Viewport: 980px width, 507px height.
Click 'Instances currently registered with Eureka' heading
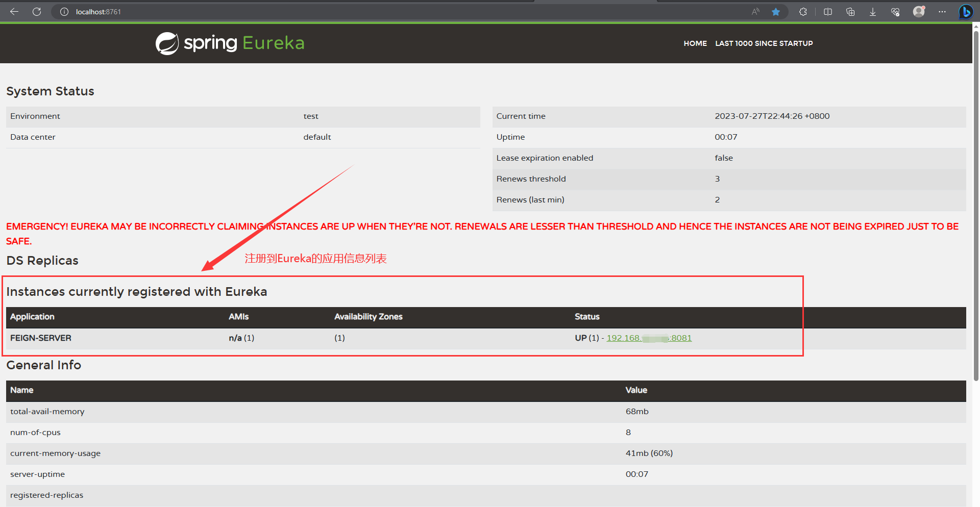(x=137, y=292)
